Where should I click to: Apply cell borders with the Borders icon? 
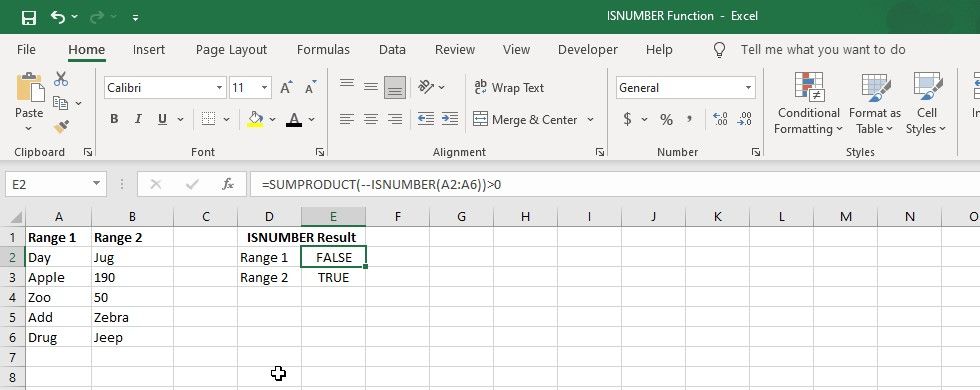click(x=208, y=119)
